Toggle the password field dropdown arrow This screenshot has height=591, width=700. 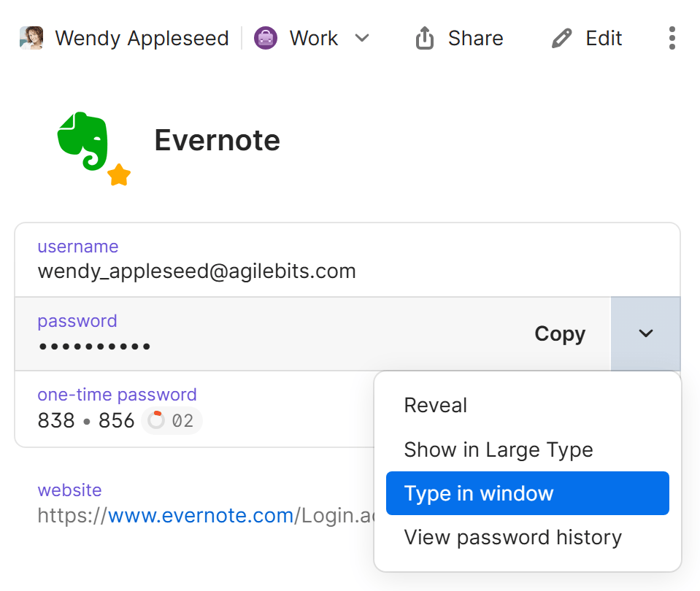pyautogui.click(x=645, y=334)
